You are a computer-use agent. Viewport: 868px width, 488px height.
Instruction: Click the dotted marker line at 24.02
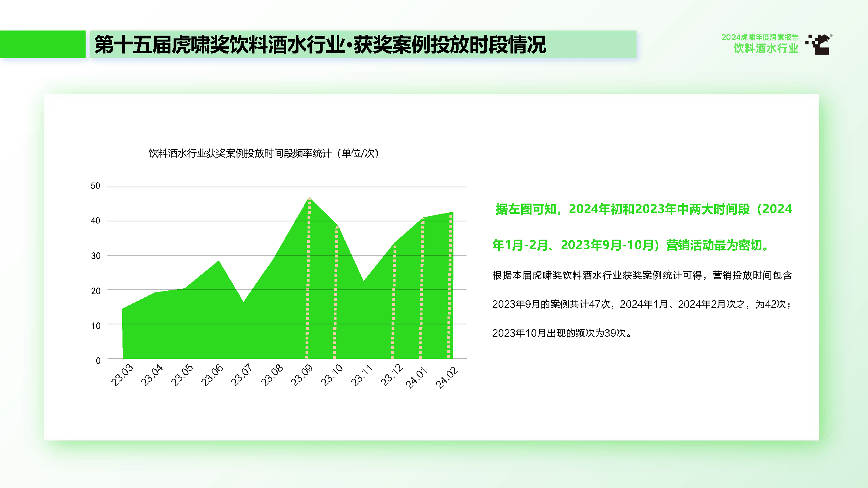pyautogui.click(x=450, y=286)
